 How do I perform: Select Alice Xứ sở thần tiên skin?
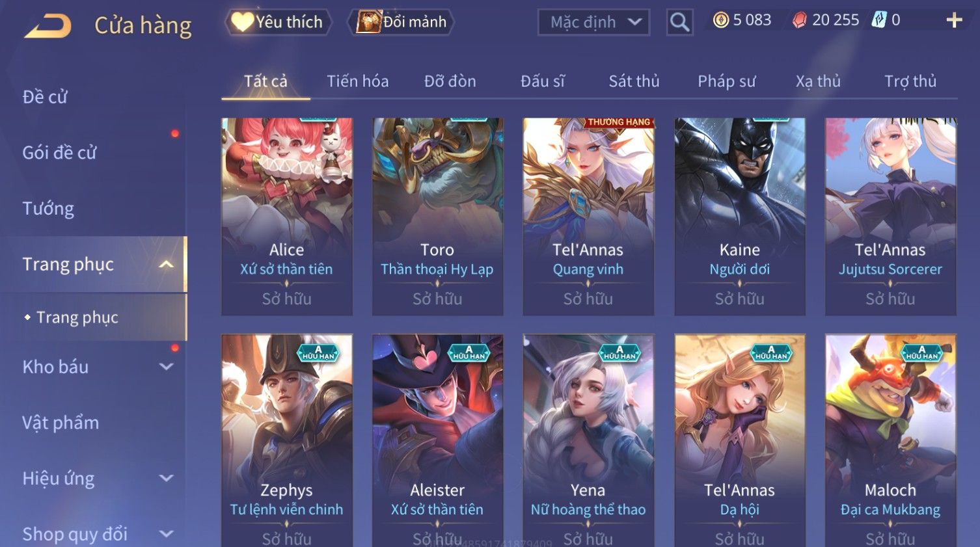(x=286, y=217)
